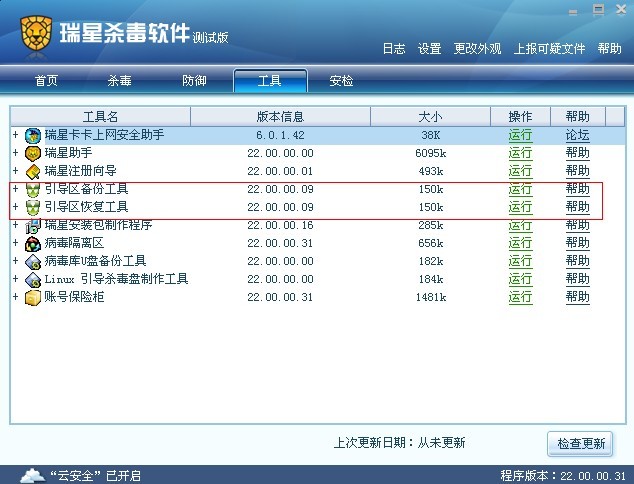This screenshot has width=634, height=484.
Task: Run 瑞星卡卡上网安全助手 via its 运行 link
Action: pos(520,135)
